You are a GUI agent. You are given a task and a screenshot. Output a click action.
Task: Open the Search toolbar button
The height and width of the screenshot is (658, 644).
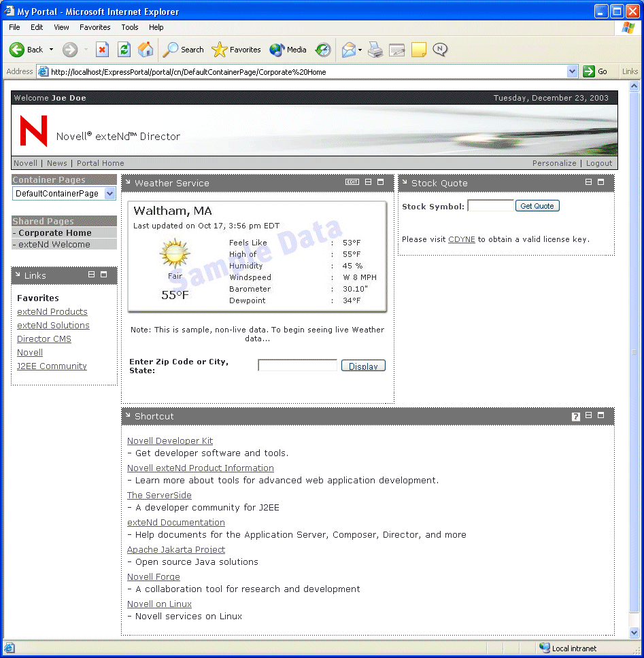point(183,50)
